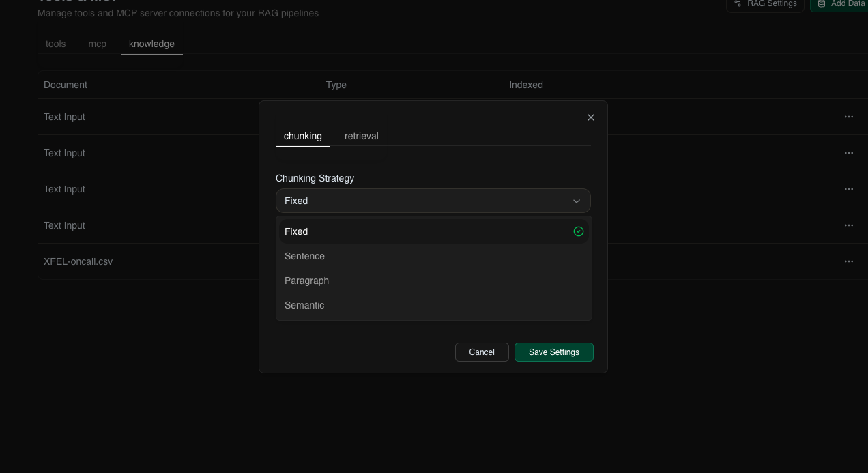Switch to the tools tab
This screenshot has width=868, height=473.
[55, 44]
